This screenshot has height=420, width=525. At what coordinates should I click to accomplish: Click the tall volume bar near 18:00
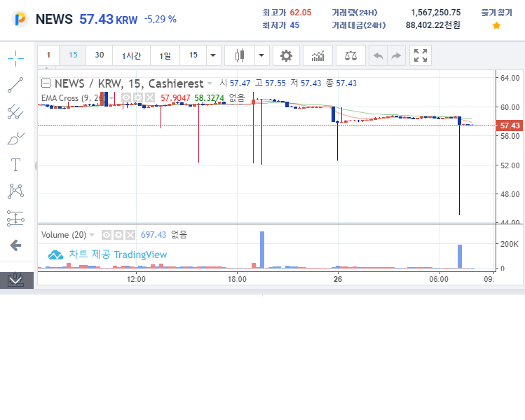coord(262,250)
